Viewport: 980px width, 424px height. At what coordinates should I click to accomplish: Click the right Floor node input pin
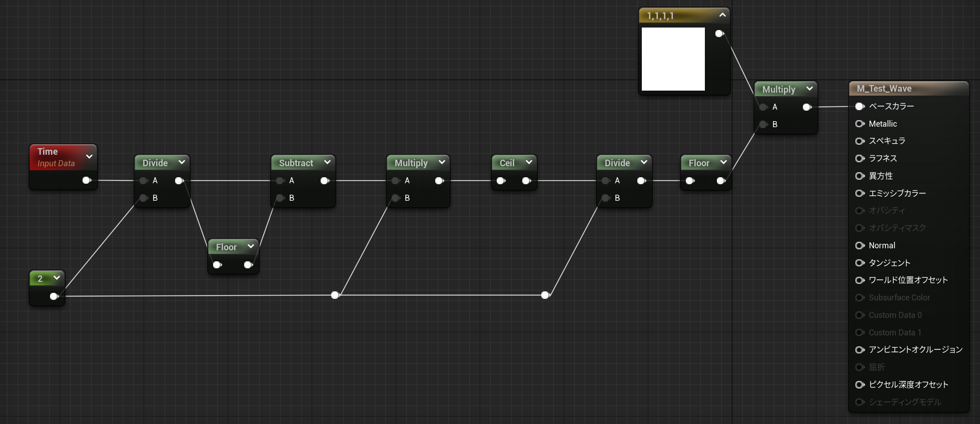690,181
